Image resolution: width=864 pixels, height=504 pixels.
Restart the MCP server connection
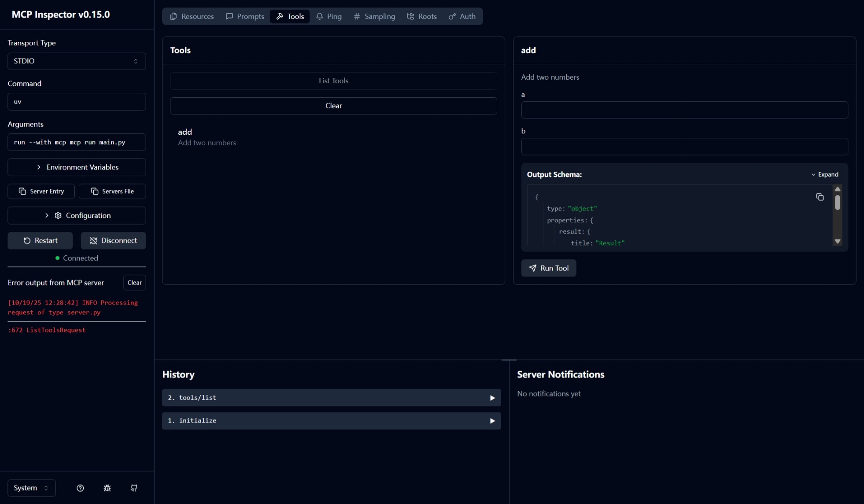40,240
